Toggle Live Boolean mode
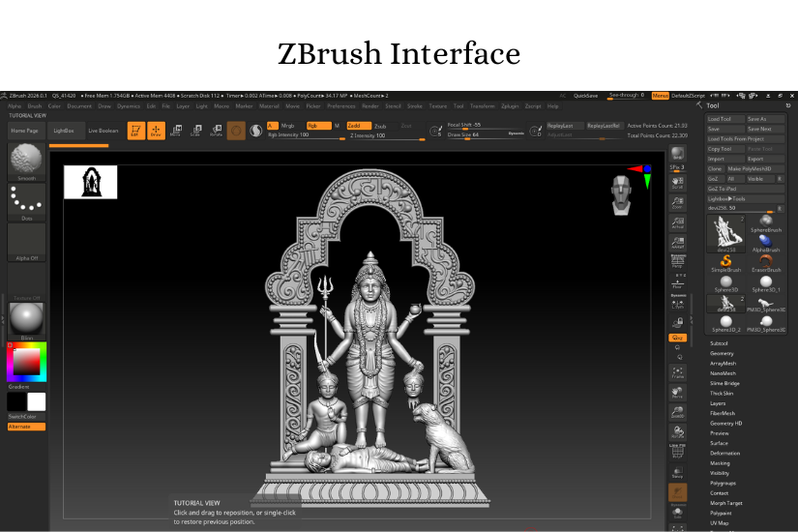Screen dimensions: 798x532 103,131
